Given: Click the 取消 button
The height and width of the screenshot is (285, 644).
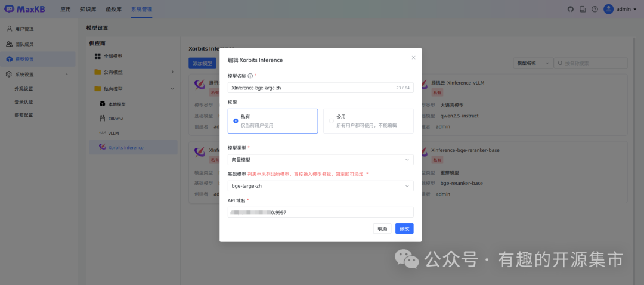Looking at the screenshot, I should coord(382,229).
